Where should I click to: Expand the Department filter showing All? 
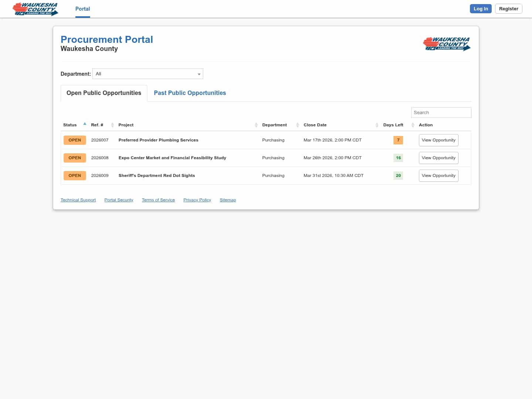(x=147, y=74)
